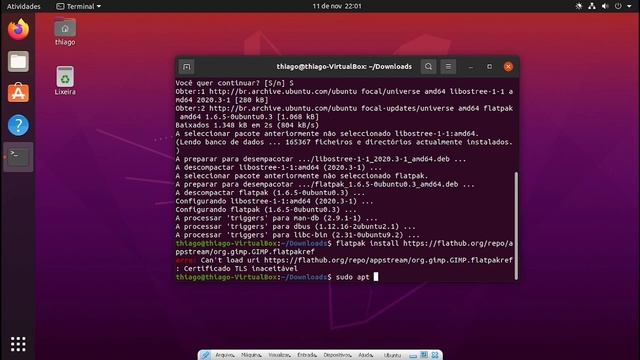Click the network tray icon

pos(591,6)
